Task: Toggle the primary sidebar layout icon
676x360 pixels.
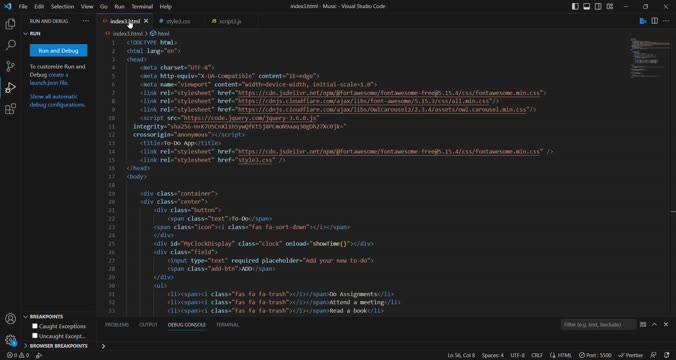Action: pos(575,6)
